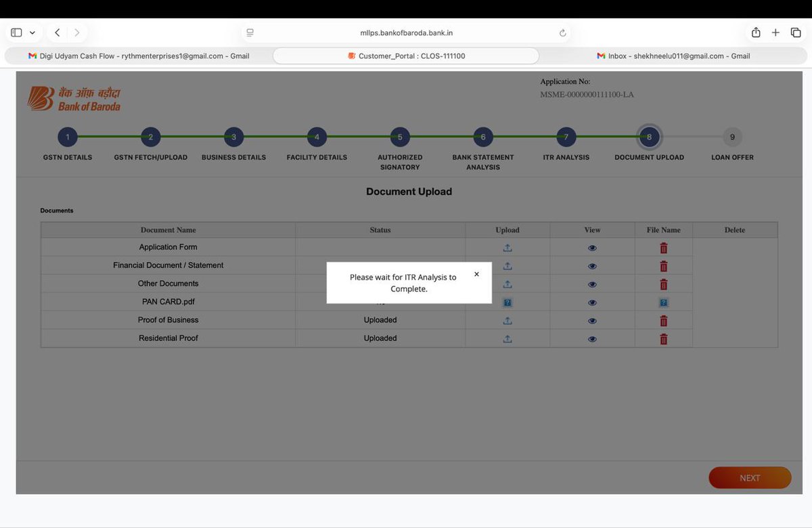
Task: Click the Uploaded status for Residential Proof
Action: pos(380,338)
